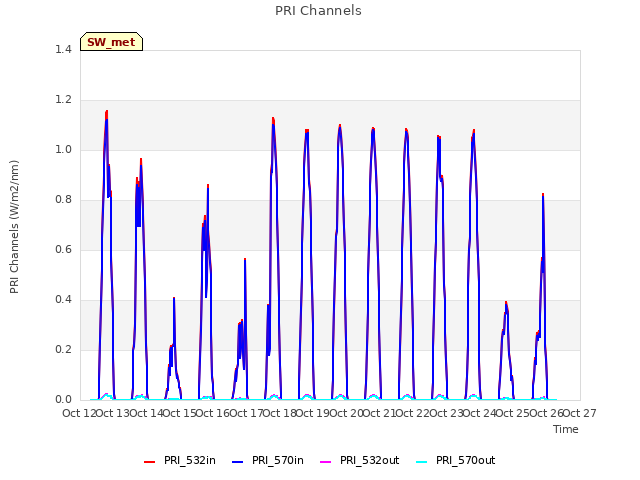Click the Oct 24 x-axis tick label
Viewport: 640px width, 480px height.
pos(480,413)
